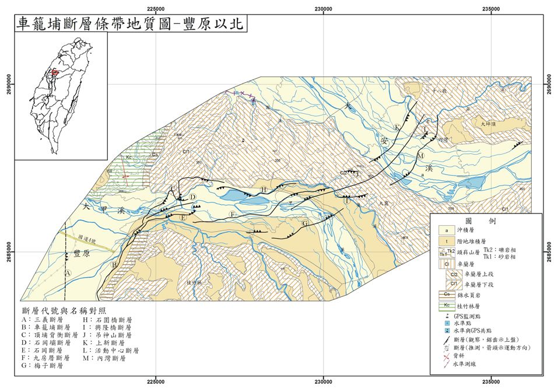The width and height of the screenshot is (554, 392).
Task: Click the alluvium 'a' legend swatch
Action: point(446,232)
